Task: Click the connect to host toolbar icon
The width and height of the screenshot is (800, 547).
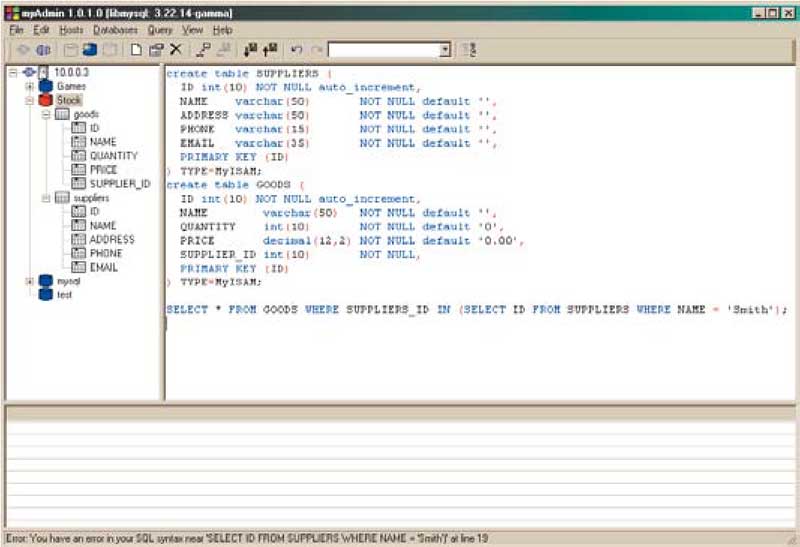Action: point(23,49)
